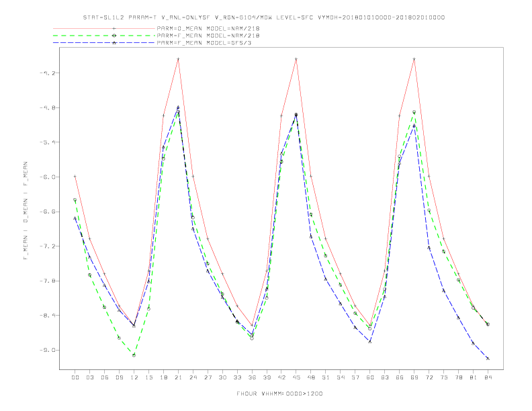Select legend text PARM=O_MEAN MODEL=NAM/218

coord(208,28)
